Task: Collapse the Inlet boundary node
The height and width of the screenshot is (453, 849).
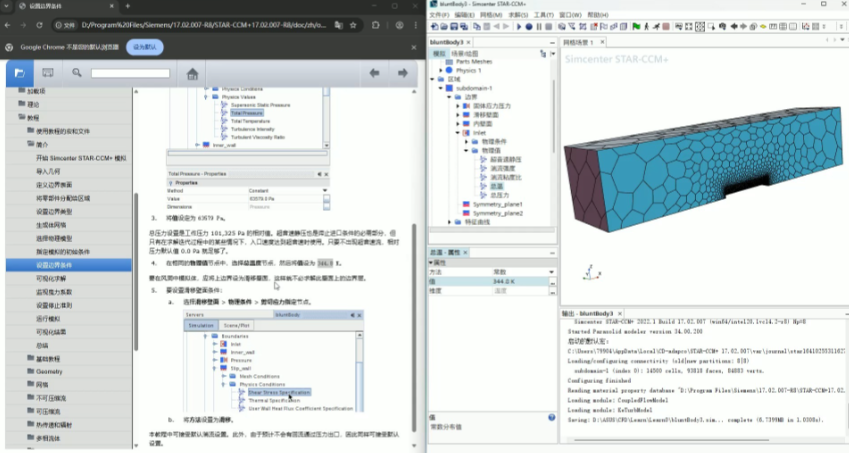Action: (456, 132)
